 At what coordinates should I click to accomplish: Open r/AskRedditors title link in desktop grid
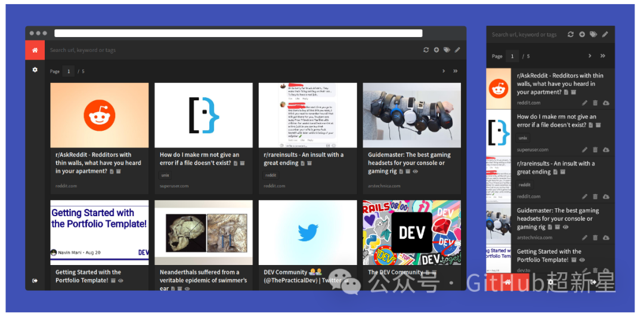[98, 163]
